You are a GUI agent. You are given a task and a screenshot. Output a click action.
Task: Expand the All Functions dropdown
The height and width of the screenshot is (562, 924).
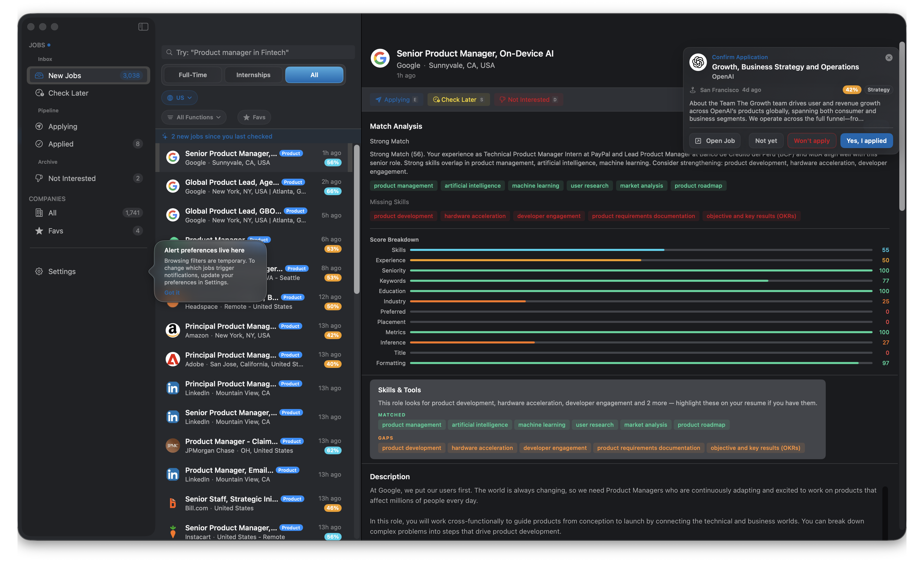194,117
